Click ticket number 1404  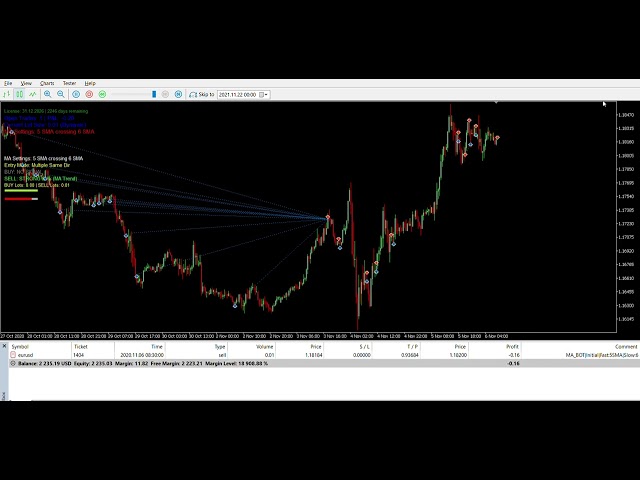[78, 355]
